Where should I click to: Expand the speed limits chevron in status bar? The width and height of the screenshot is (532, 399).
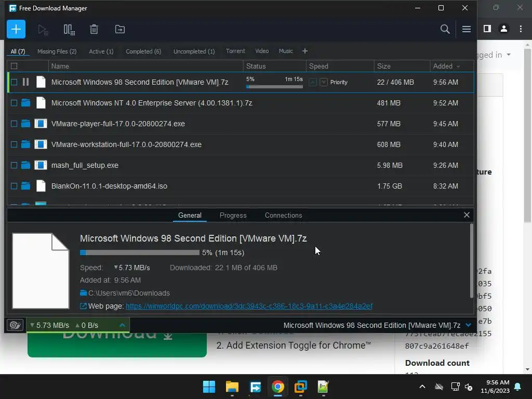point(123,325)
